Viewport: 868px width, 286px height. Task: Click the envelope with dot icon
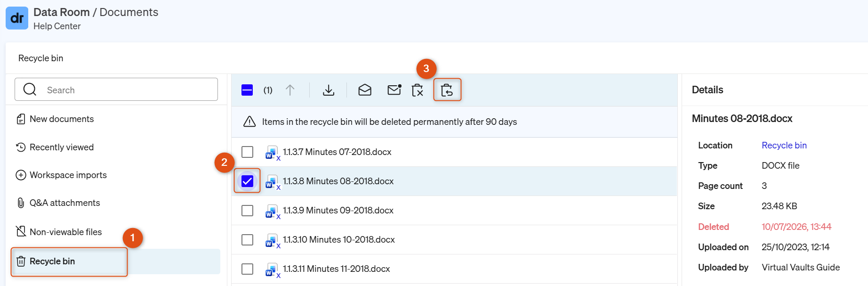pyautogui.click(x=394, y=90)
